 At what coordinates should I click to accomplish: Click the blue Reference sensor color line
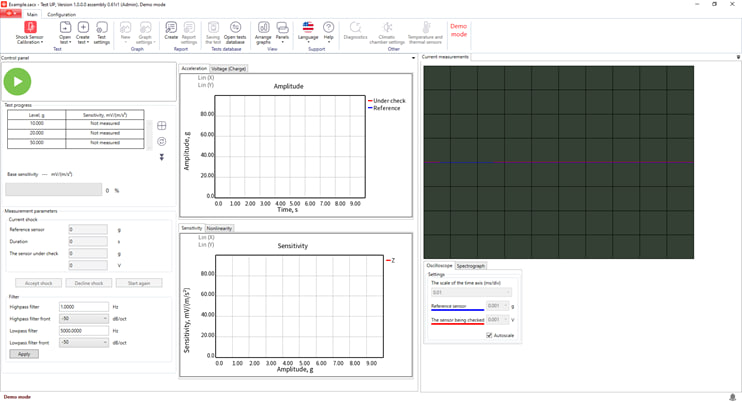458,310
